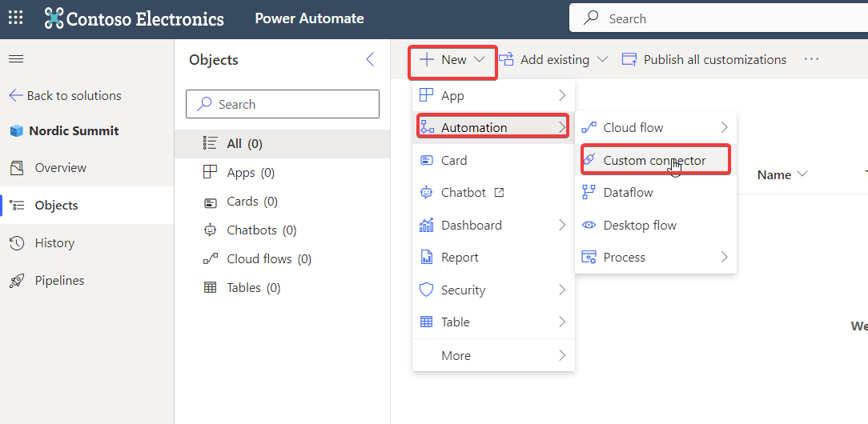868x424 pixels.
Task: Open the app launcher waffle icon
Action: pyautogui.click(x=16, y=18)
